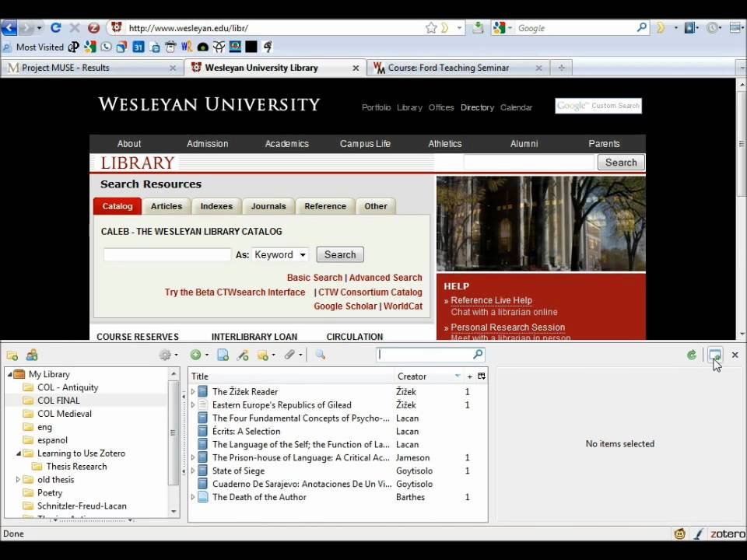The image size is (747, 560).
Task: Click the smiley face status bar icon
Action: (x=680, y=534)
